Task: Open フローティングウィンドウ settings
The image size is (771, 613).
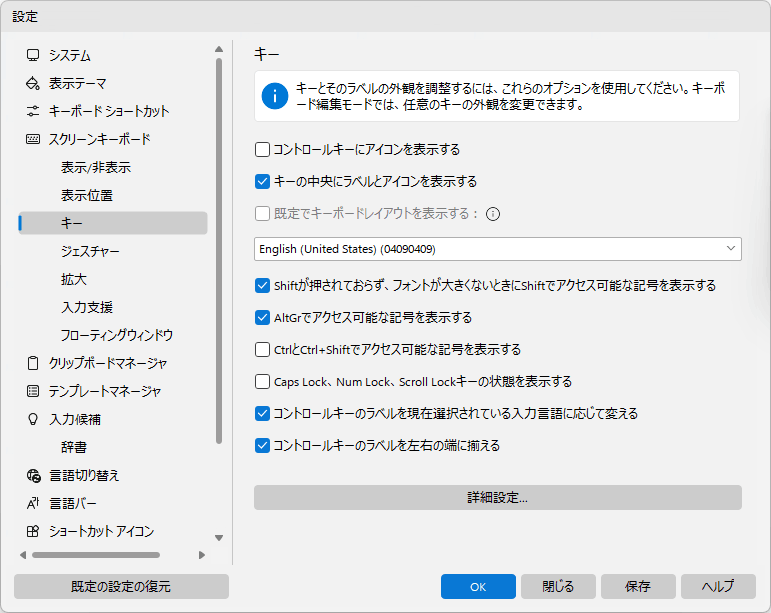Action: pyautogui.click(x=117, y=336)
